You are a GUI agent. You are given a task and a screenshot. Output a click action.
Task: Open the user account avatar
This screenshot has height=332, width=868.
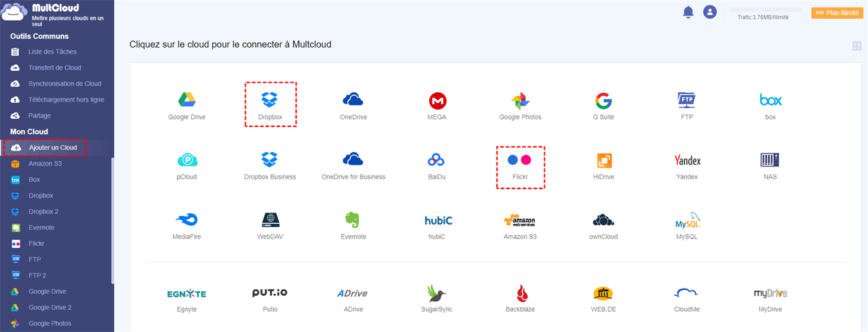tap(710, 12)
